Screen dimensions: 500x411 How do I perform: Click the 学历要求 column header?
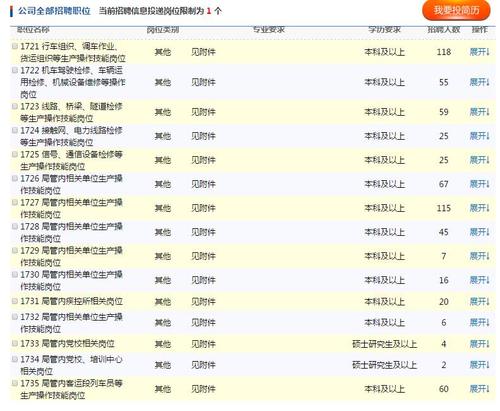[x=384, y=30]
